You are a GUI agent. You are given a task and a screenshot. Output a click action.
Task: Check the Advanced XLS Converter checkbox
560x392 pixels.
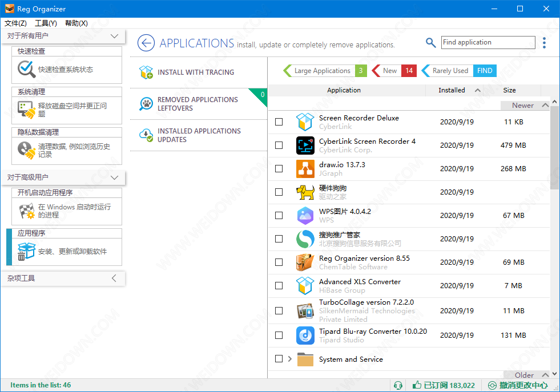(x=279, y=286)
